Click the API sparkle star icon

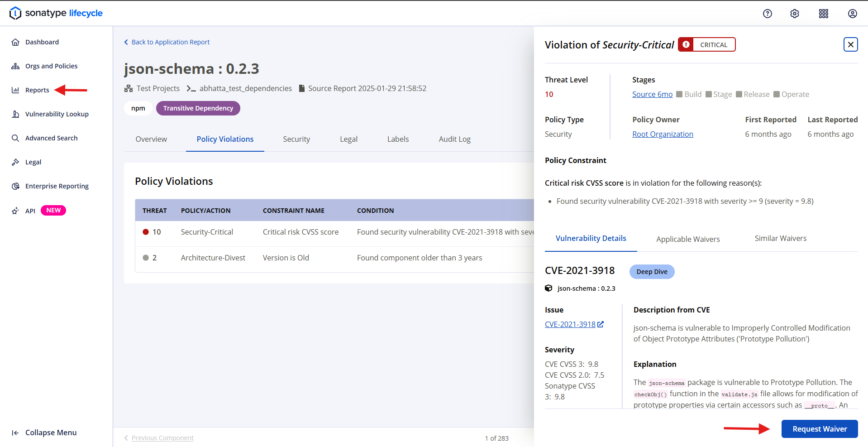pyautogui.click(x=15, y=211)
